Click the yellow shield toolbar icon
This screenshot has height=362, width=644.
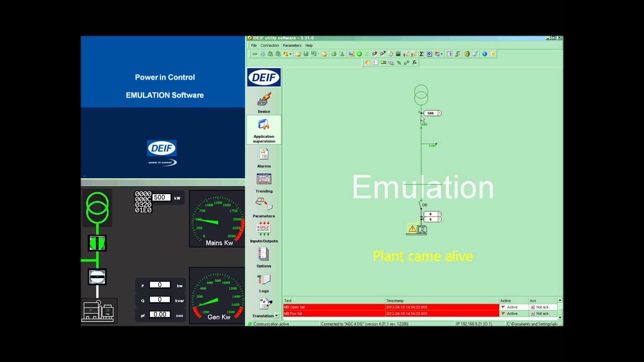pos(493,54)
